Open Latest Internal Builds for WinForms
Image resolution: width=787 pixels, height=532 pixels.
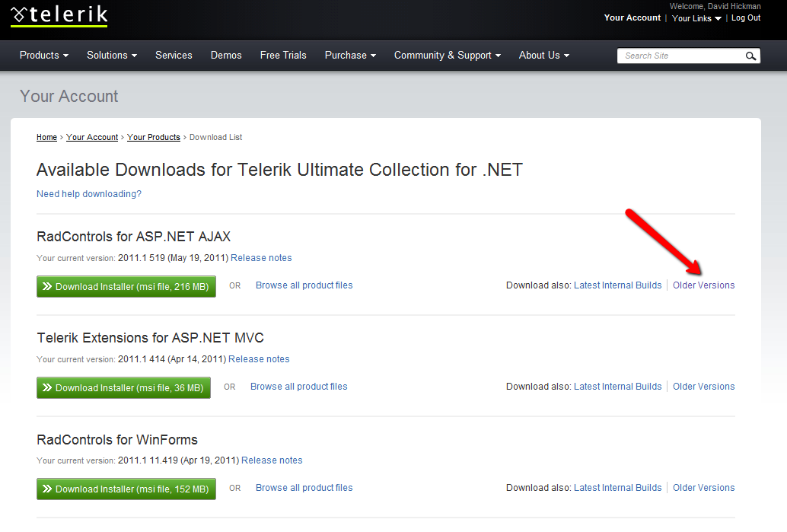pyautogui.click(x=618, y=487)
